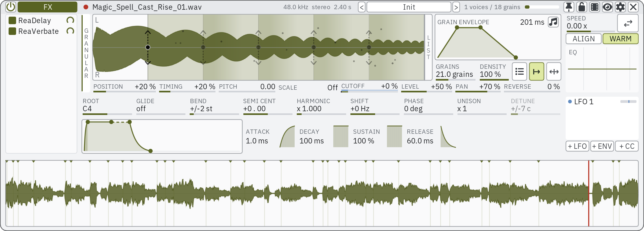Click the ATTACK curve shape icon
Image resolution: width=644 pixels, height=231 pixels.
(287, 136)
